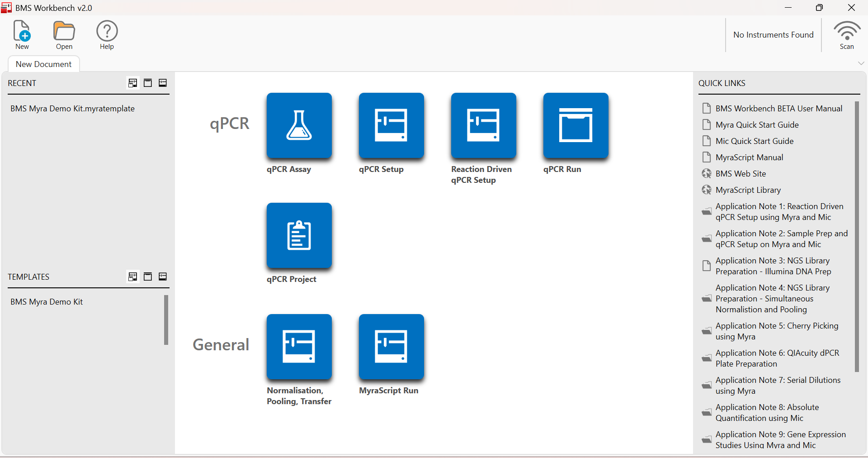
Task: Open recent file BMS Myra Demo Kit.myratemplate
Action: [72, 109]
